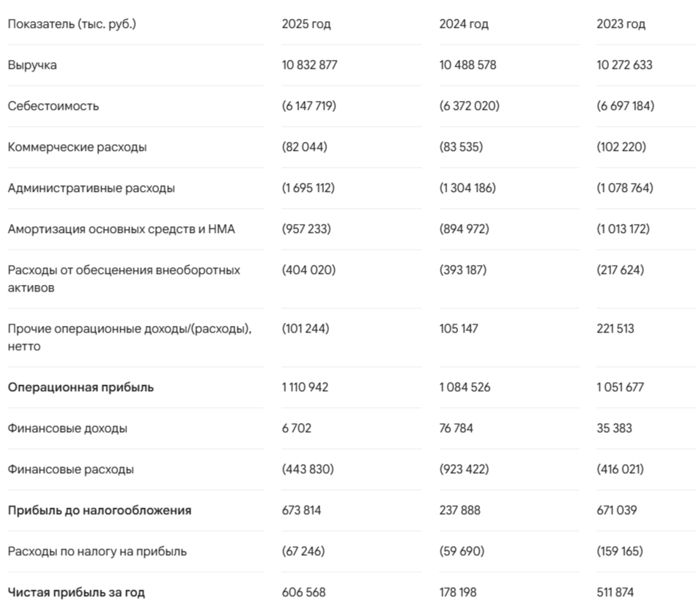Select the 2025 revenue value 10 832 877
Screen dimensions: 696x616
point(309,65)
